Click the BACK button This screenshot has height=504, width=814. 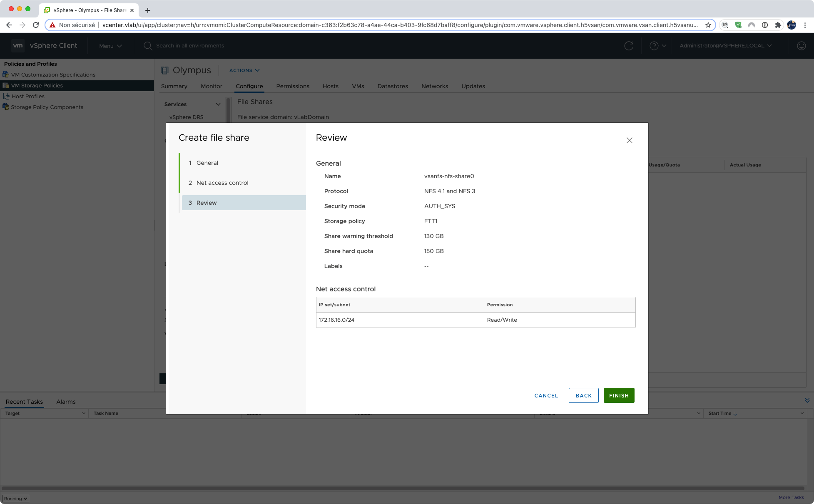[x=583, y=395]
